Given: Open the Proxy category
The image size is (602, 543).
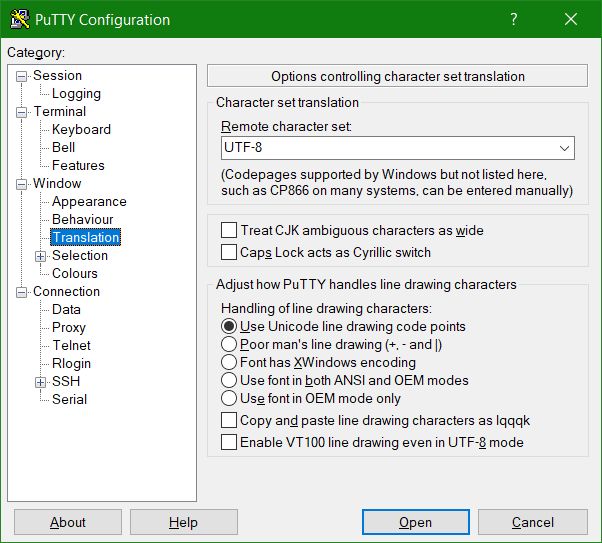Looking at the screenshot, I should pos(69,328).
